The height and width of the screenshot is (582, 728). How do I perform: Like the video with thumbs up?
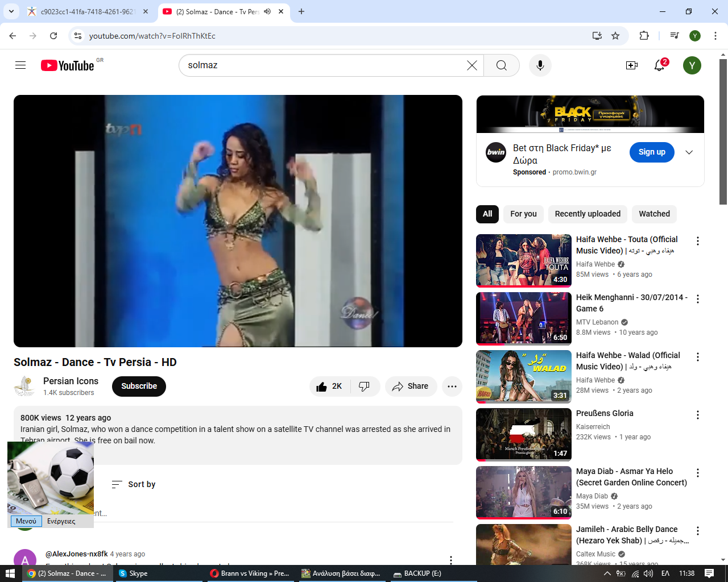point(329,386)
